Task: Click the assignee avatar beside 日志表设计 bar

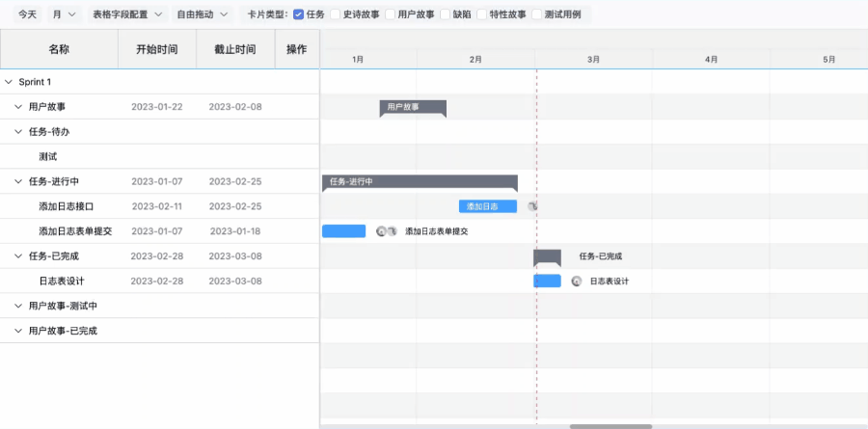Action: coord(576,282)
